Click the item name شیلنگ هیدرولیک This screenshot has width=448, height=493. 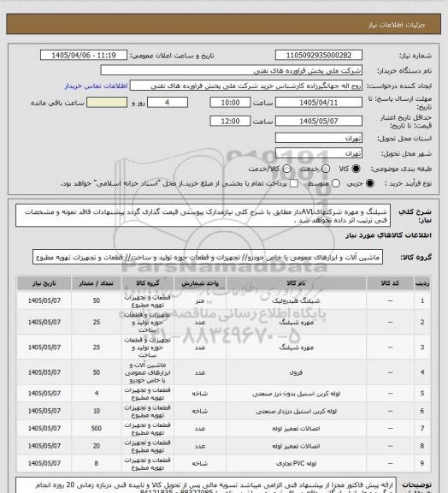click(296, 301)
